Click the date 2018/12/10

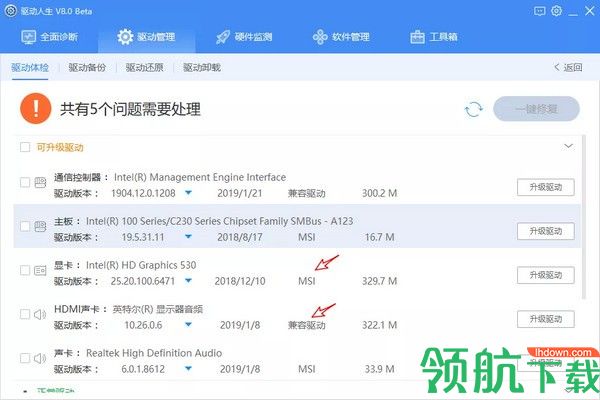[240, 281]
